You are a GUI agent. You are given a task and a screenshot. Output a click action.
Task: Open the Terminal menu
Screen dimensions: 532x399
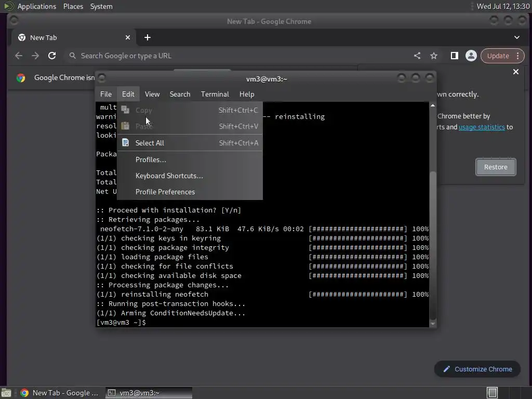(215, 94)
